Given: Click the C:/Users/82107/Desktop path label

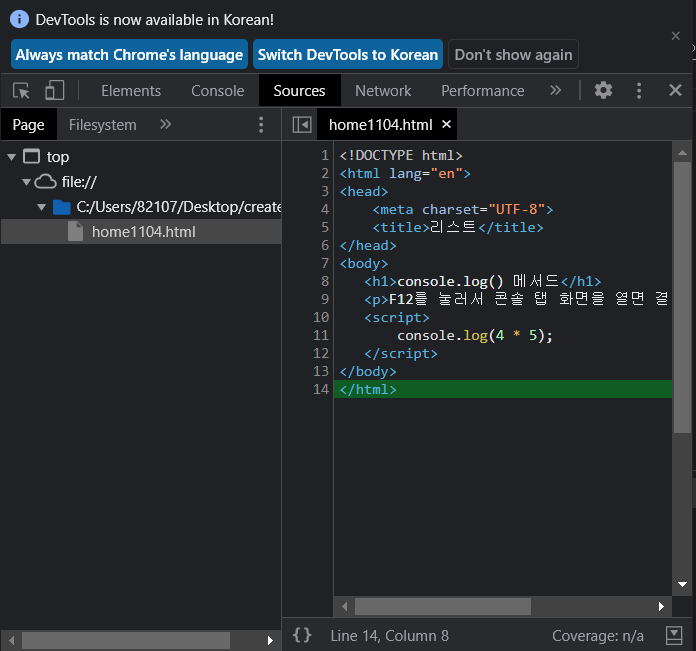Looking at the screenshot, I should point(178,207).
